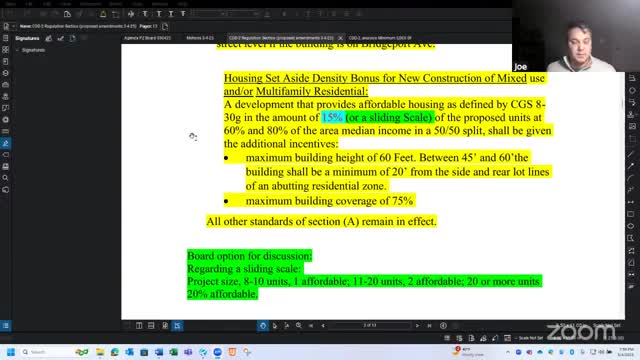
Task: Switch to split vertical view icon
Action: 139,326
